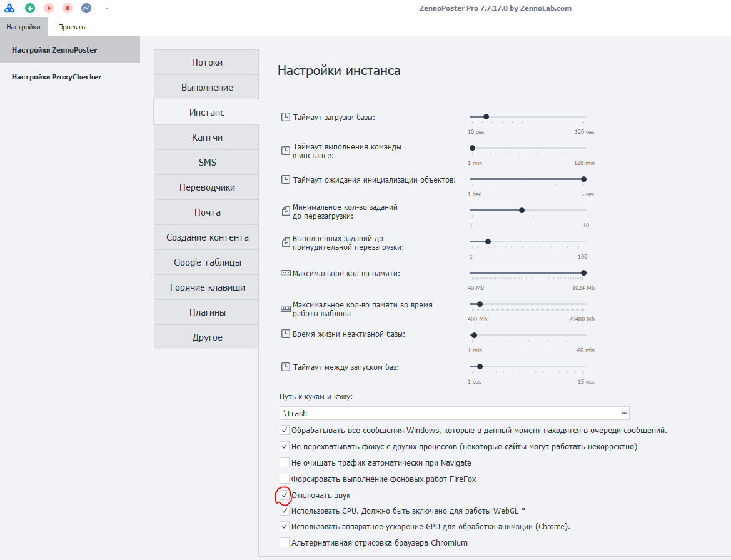Image resolution: width=731 pixels, height=560 pixels.
Task: Open the Каптчи settings tab
Action: click(x=207, y=137)
